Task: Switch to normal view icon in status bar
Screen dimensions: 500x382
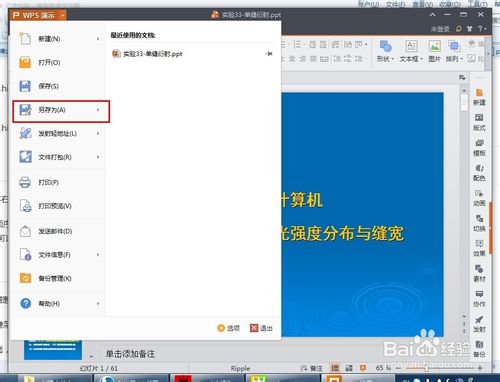Action: 335,368
